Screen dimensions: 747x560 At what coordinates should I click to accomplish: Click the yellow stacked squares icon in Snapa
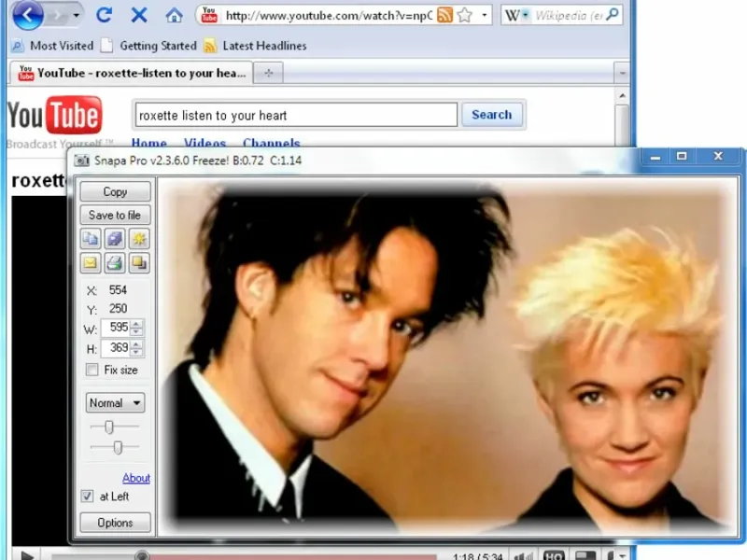pyautogui.click(x=139, y=263)
